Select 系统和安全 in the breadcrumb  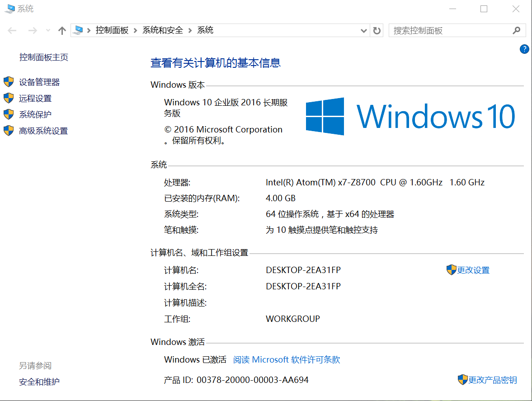point(163,30)
